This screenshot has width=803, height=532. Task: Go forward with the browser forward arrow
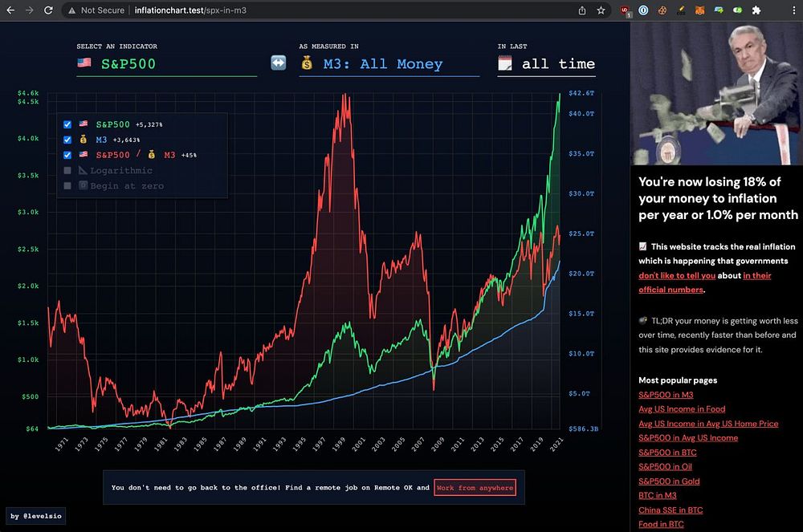point(29,10)
